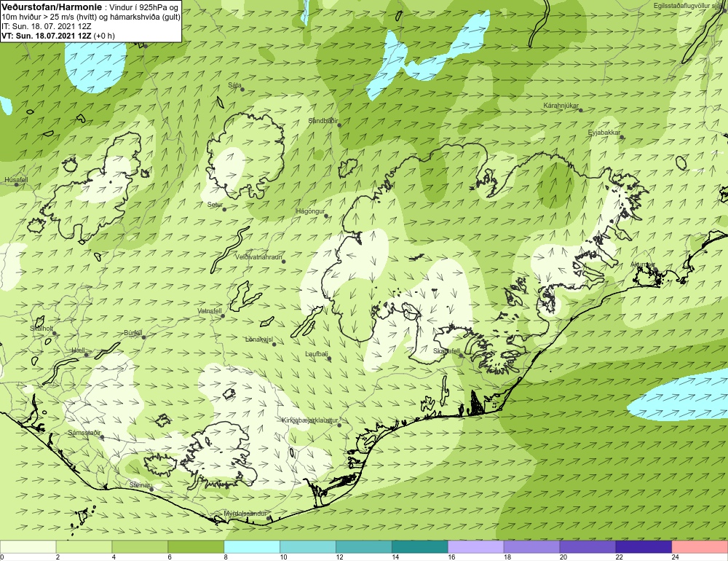Click the legend value 12
The image size is (728, 561).
(x=340, y=557)
